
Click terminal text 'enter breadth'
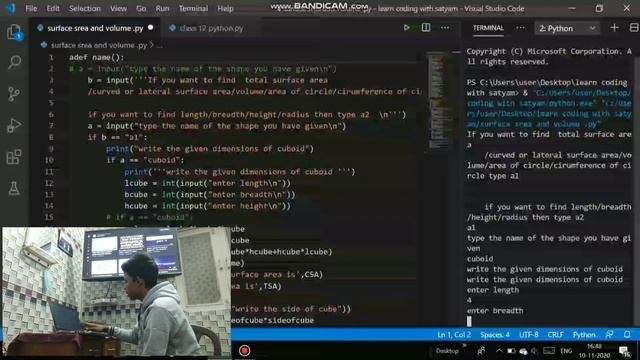(495, 311)
